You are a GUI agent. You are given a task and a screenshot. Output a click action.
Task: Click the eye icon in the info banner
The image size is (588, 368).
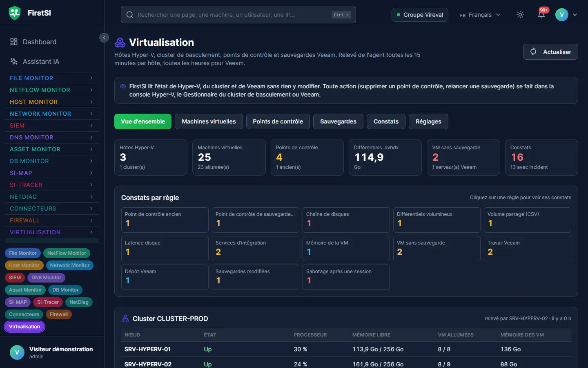click(123, 86)
